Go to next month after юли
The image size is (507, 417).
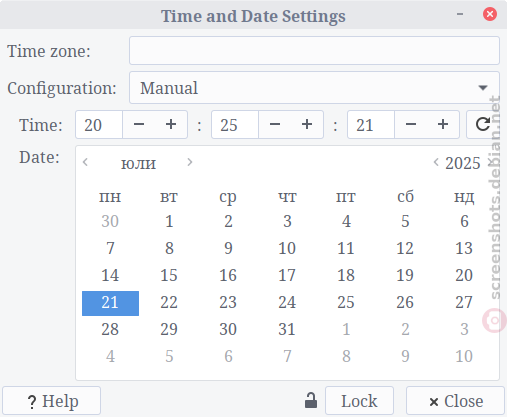click(190, 162)
